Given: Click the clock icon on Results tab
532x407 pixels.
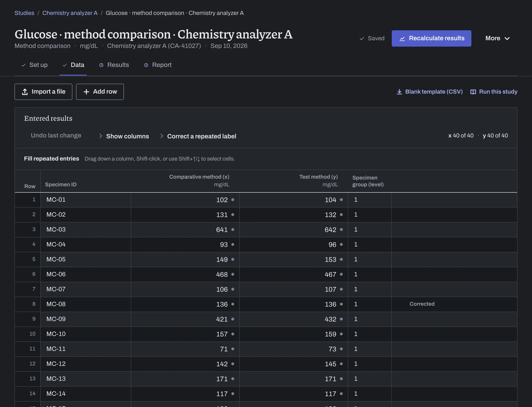Looking at the screenshot, I should pos(101,65).
